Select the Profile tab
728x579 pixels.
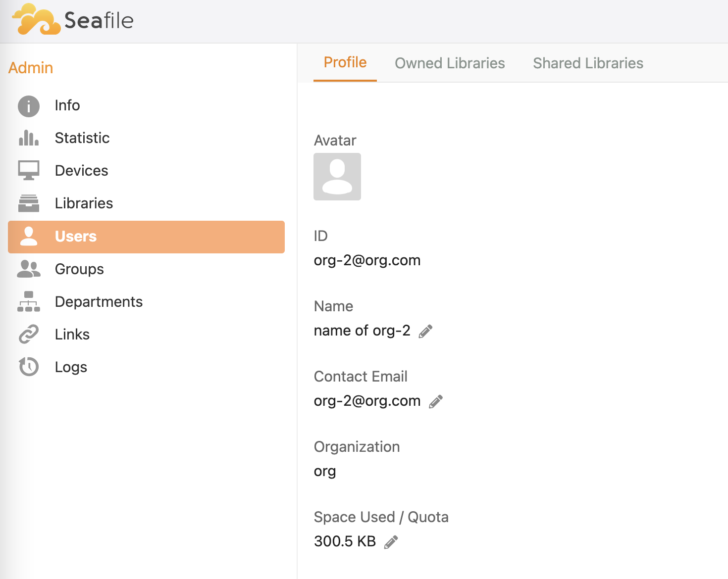pos(345,62)
